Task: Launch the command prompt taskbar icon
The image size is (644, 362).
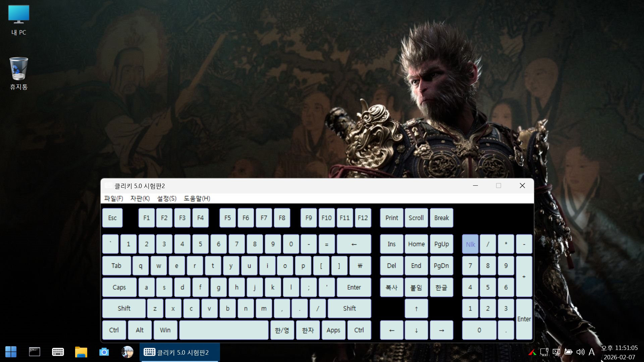Action: click(x=35, y=352)
